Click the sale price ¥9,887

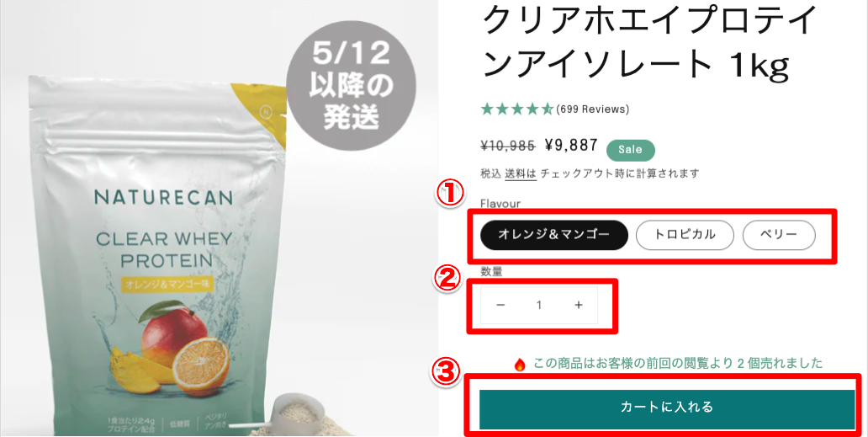pyautogui.click(x=571, y=146)
